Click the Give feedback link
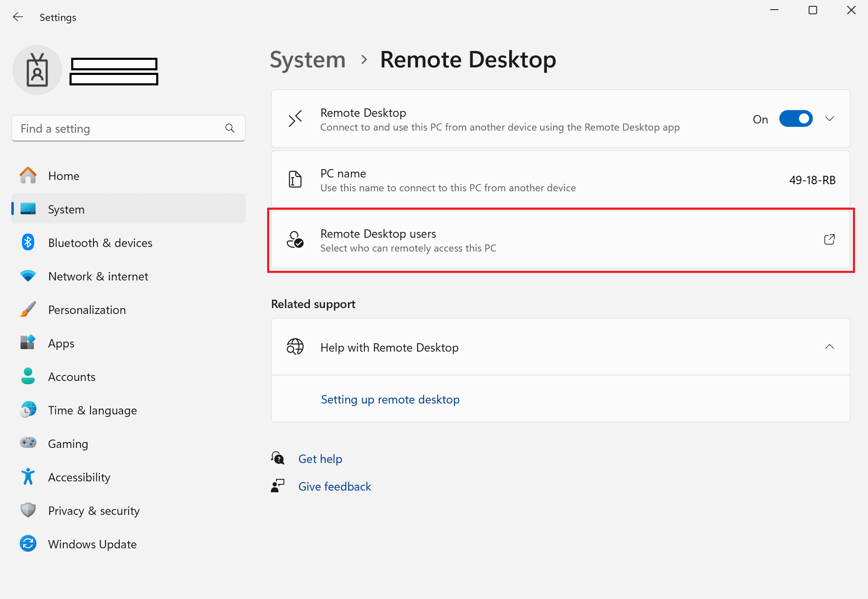868x599 pixels. tap(335, 486)
